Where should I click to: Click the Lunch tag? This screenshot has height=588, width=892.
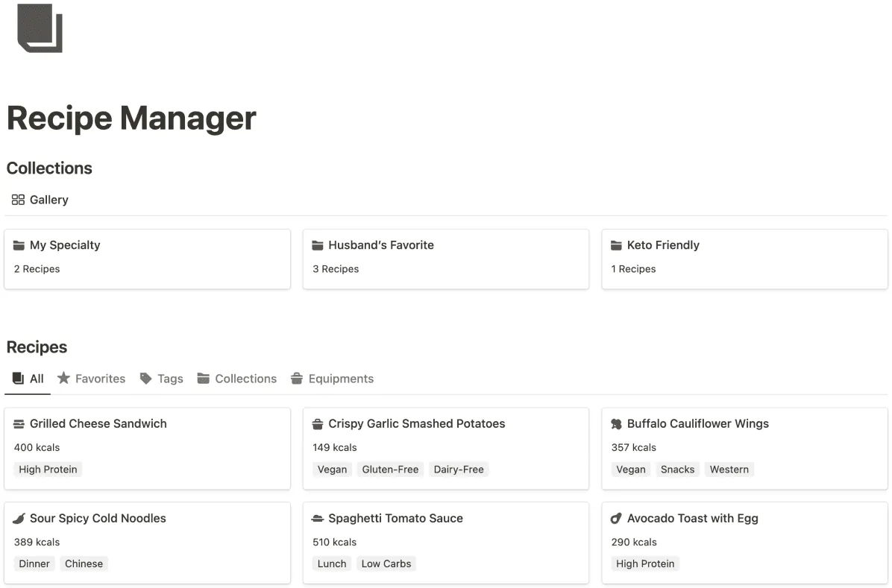[x=332, y=563]
